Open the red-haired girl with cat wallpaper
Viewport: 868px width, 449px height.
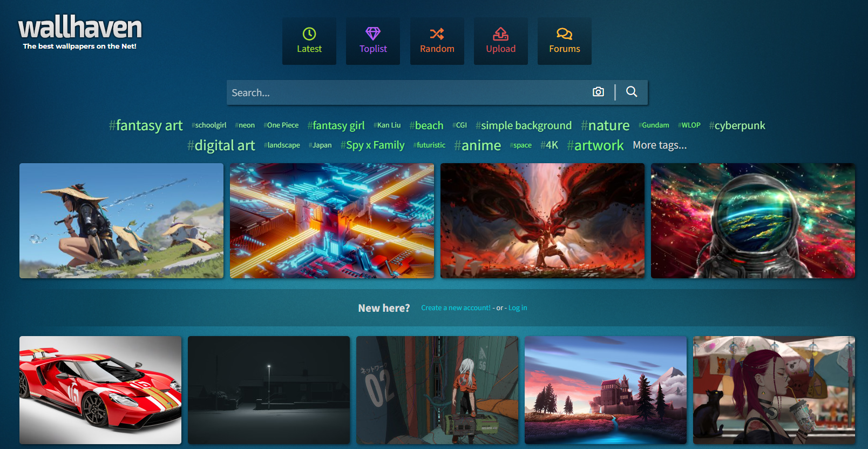774,390
